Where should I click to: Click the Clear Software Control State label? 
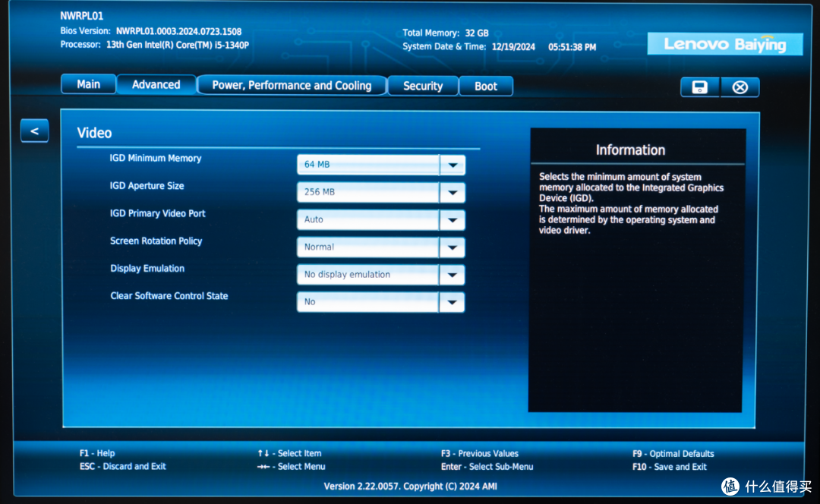169,296
